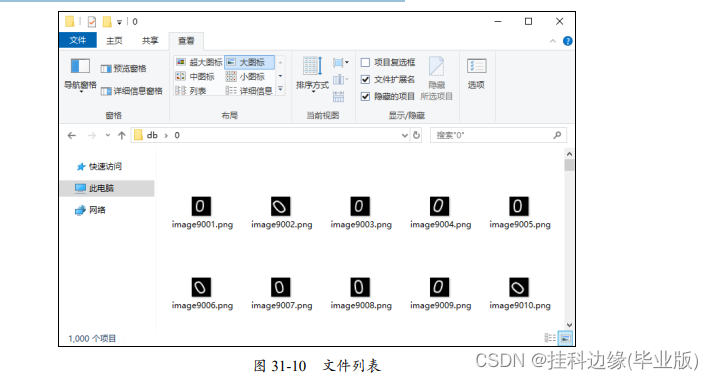
Task: Select image9008.png thumbnail
Action: click(360, 287)
